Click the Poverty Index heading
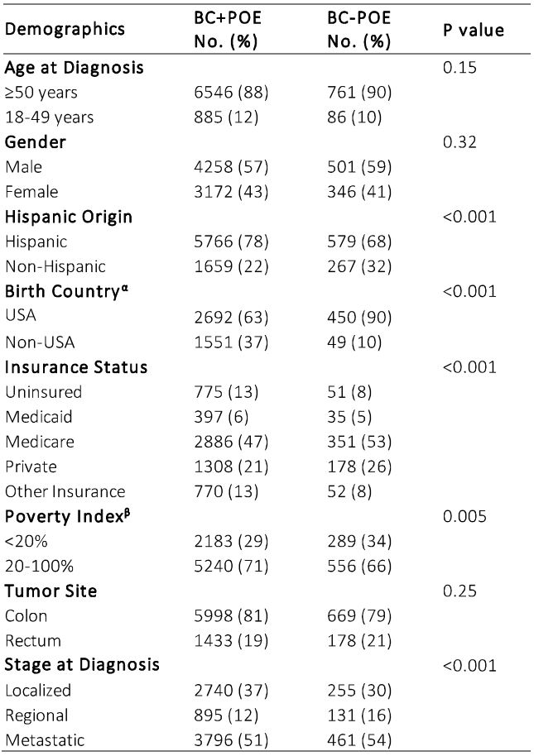534x756 pixels. coord(68,516)
